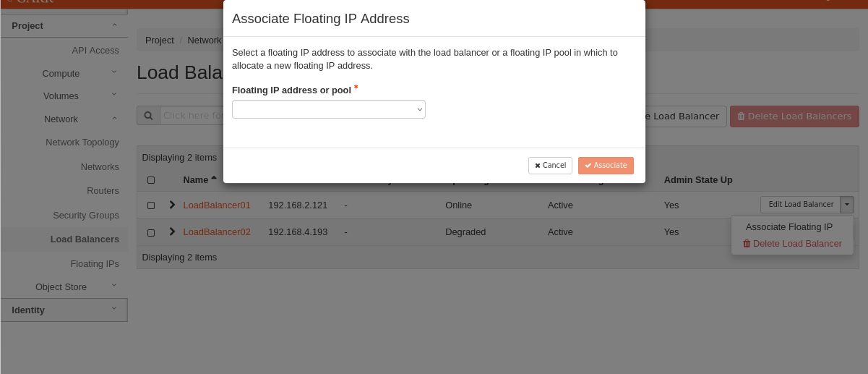Click the trash icon on Delete Load Balancers
Viewport: 868px width, 374px height.
click(741, 116)
